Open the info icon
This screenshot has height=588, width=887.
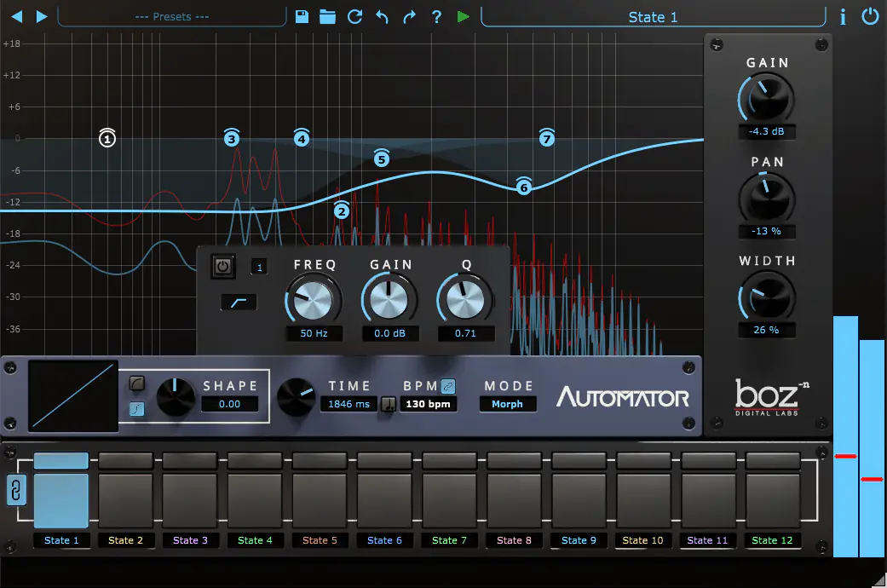coord(843,16)
